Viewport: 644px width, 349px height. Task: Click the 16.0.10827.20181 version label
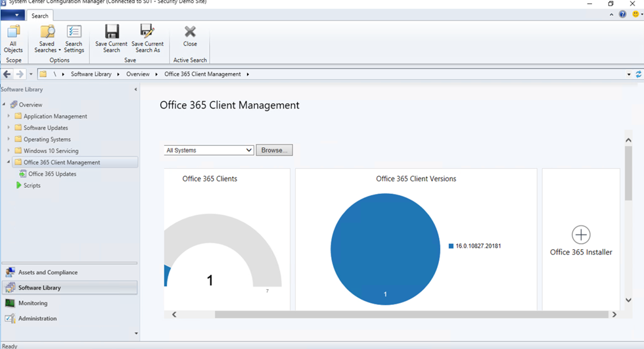pos(478,246)
